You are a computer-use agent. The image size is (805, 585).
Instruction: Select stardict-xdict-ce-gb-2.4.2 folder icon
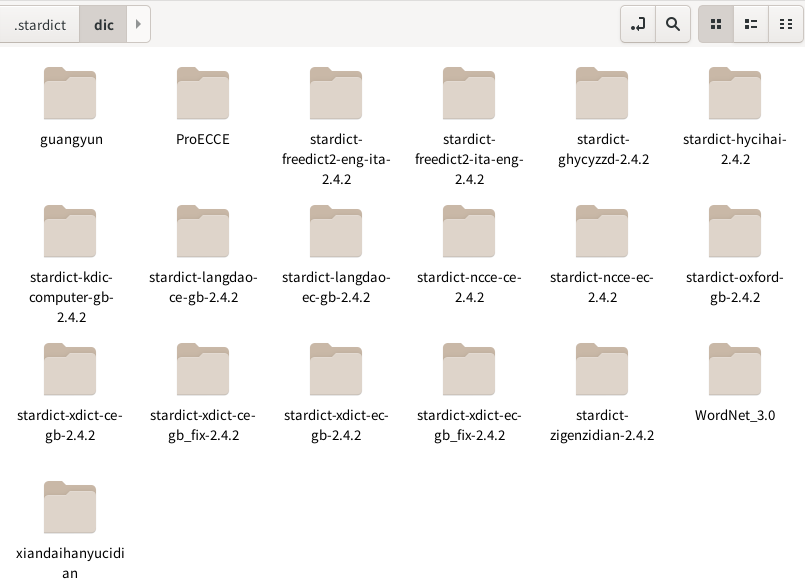pos(70,369)
